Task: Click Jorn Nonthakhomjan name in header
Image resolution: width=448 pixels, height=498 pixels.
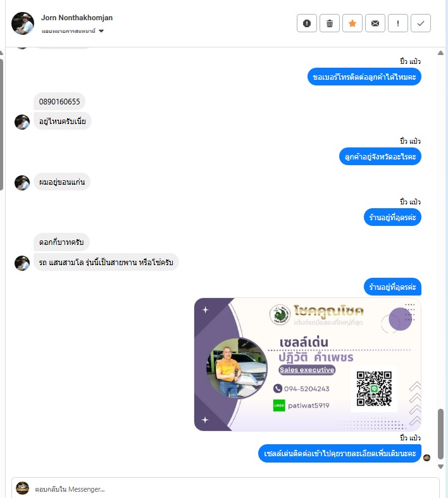Action: (x=77, y=18)
